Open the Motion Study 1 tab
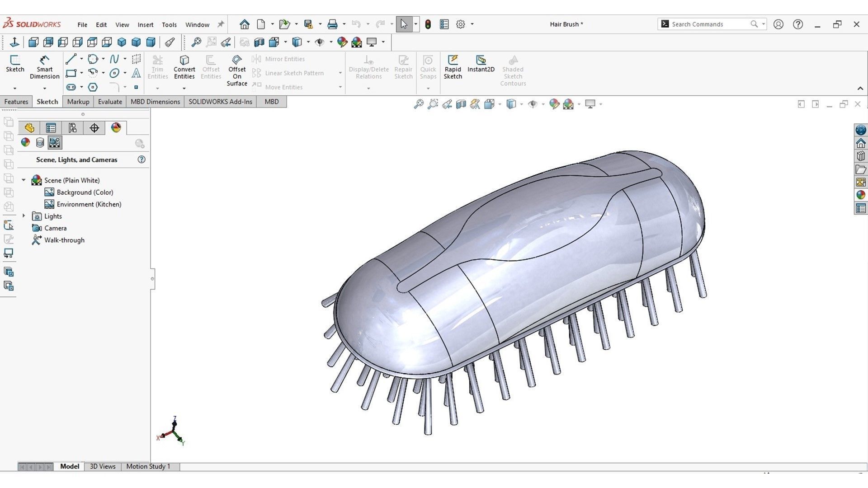This screenshot has width=868, height=488. (x=148, y=466)
